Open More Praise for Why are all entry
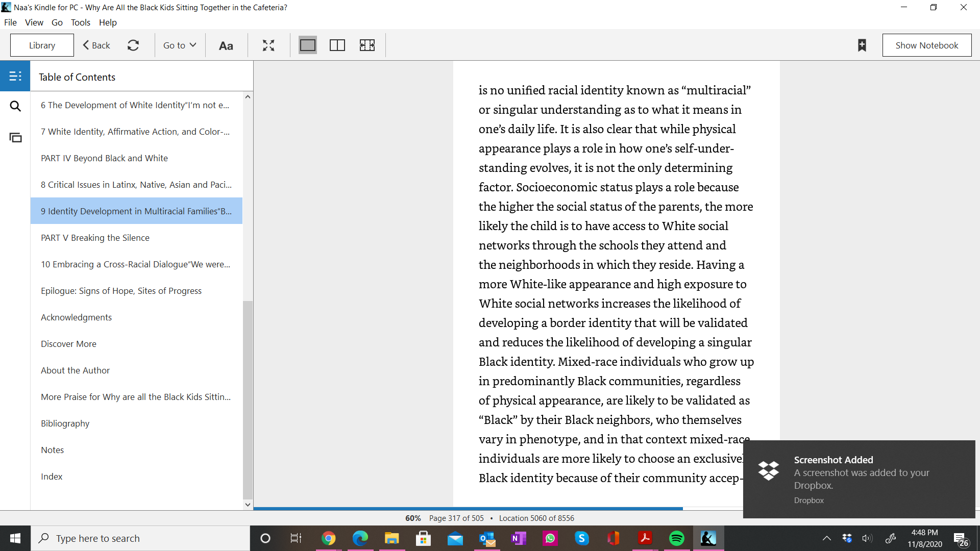Image resolution: width=980 pixels, height=551 pixels. [136, 397]
